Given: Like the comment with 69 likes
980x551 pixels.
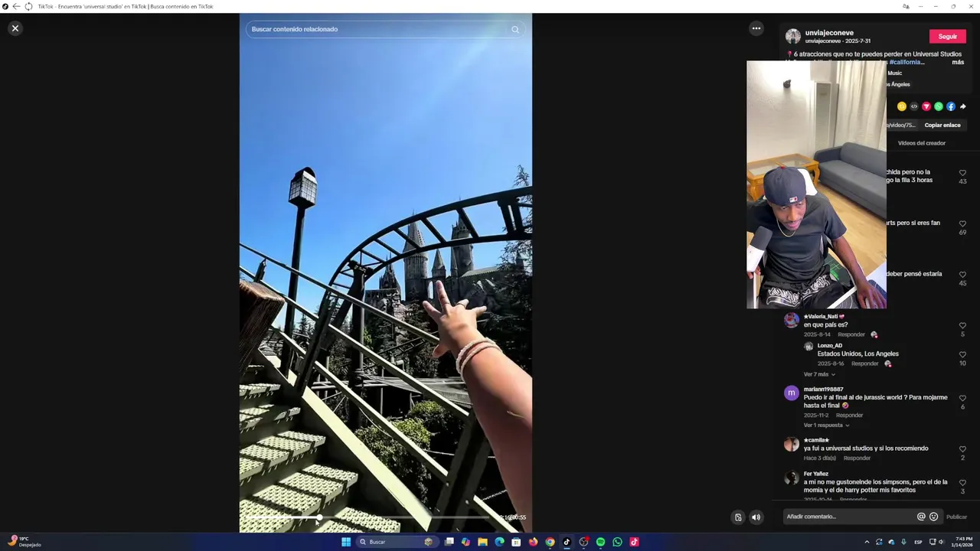Looking at the screenshot, I should point(962,224).
